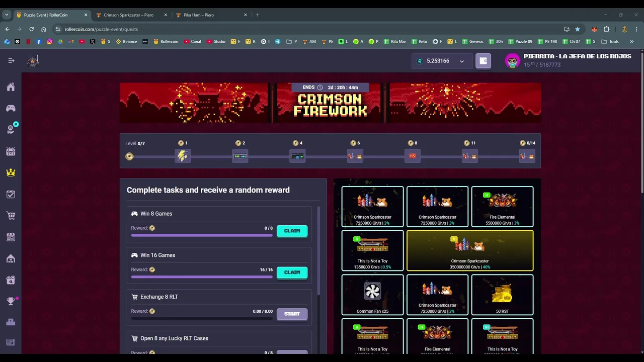Screen dimensions: 644x362
Task: Open the balance currency dropdown arrow
Action: [461, 61]
